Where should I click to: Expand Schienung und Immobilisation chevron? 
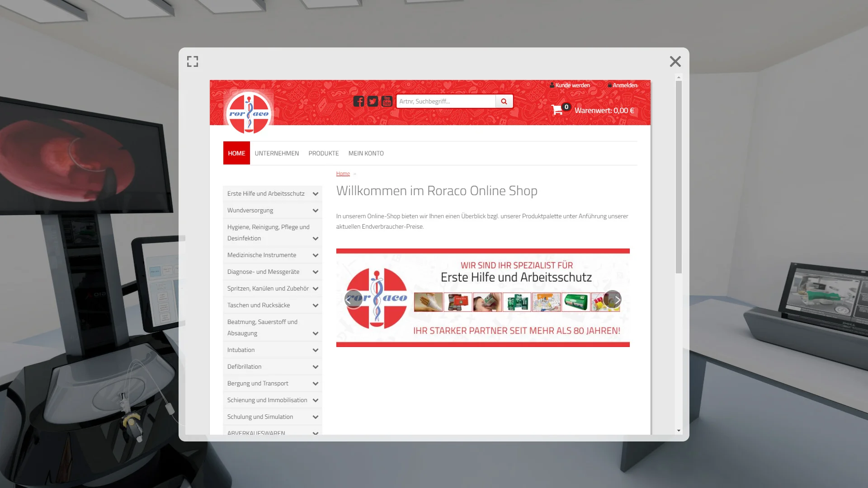[x=316, y=400]
